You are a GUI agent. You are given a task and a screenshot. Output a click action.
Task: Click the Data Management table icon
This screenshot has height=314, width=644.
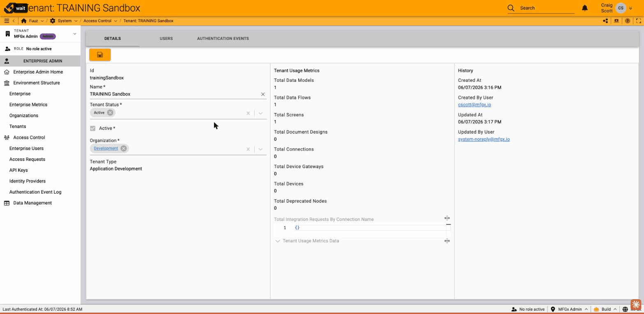pos(7,203)
